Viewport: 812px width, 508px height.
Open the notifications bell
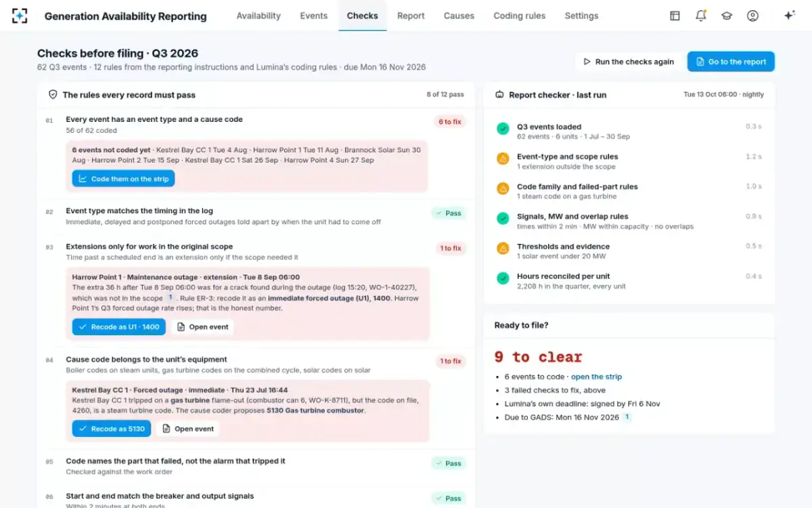coord(701,16)
